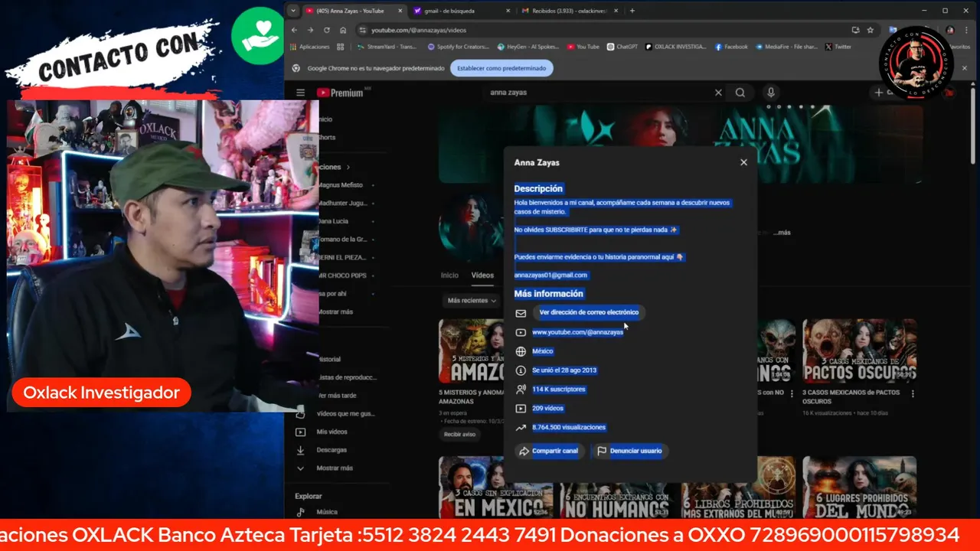Screen dimensions: 980x551
Task: Open the Twitter bookmark
Action: 838,47
